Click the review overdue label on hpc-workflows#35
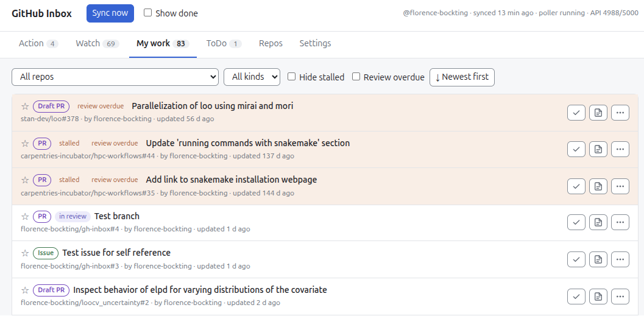 pos(115,180)
